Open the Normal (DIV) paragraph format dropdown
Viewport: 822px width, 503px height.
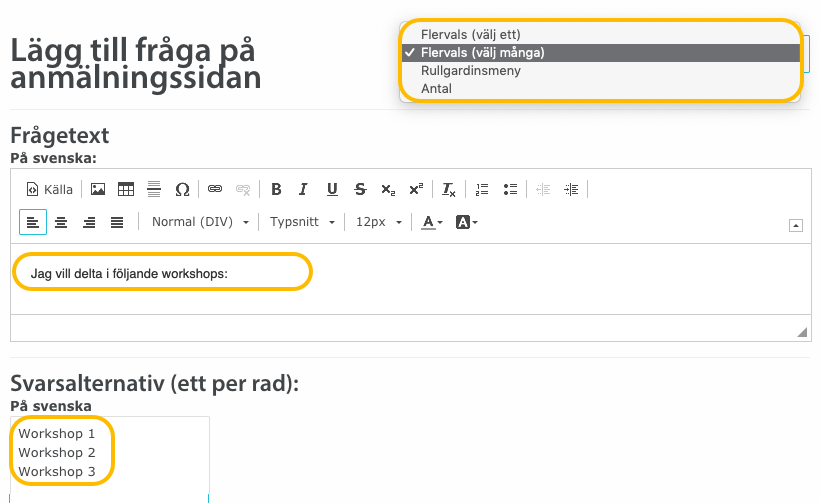pyautogui.click(x=200, y=222)
